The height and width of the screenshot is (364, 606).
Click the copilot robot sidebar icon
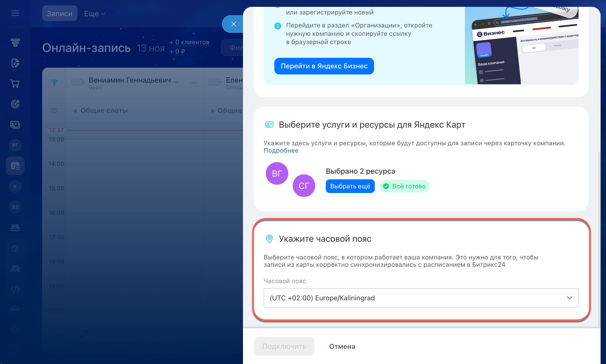click(15, 228)
